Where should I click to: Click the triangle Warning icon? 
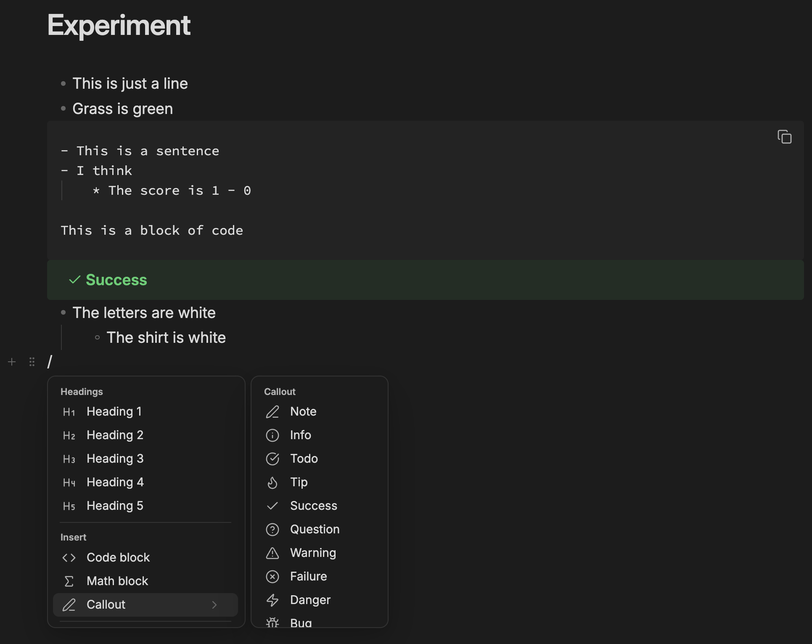click(272, 553)
